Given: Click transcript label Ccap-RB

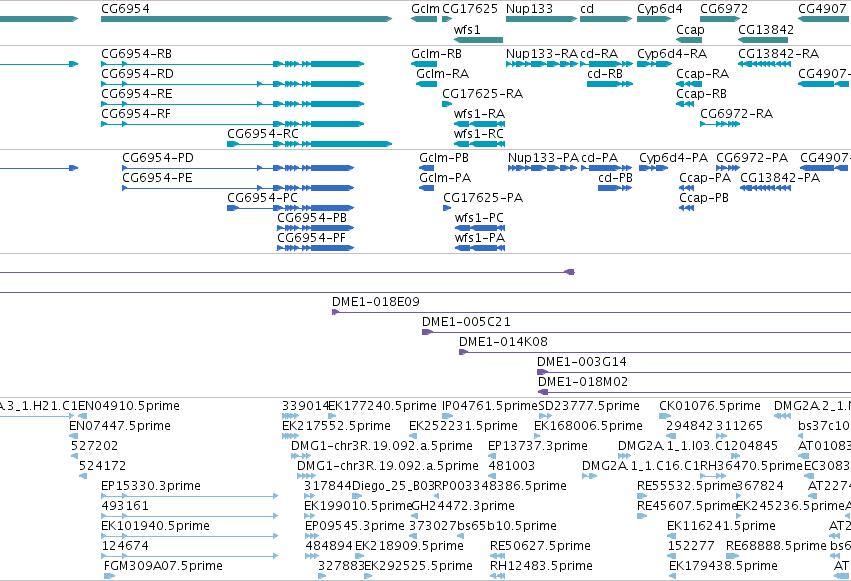Looking at the screenshot, I should tap(701, 94).
